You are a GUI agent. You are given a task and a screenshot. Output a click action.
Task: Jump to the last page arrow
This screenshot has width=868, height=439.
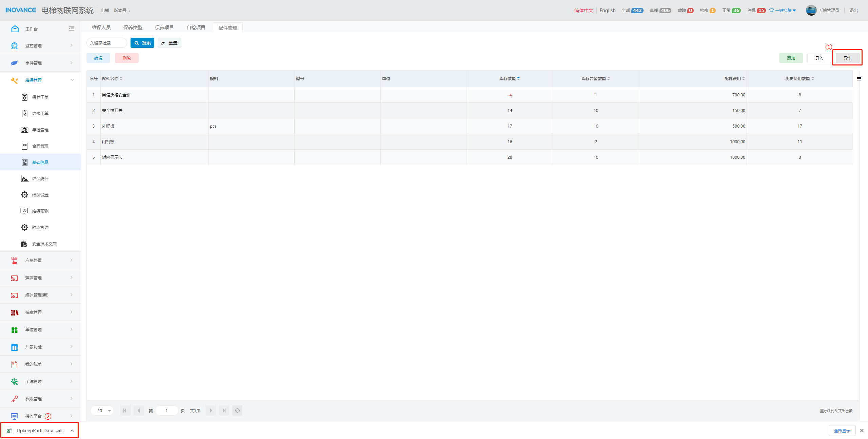(224, 411)
